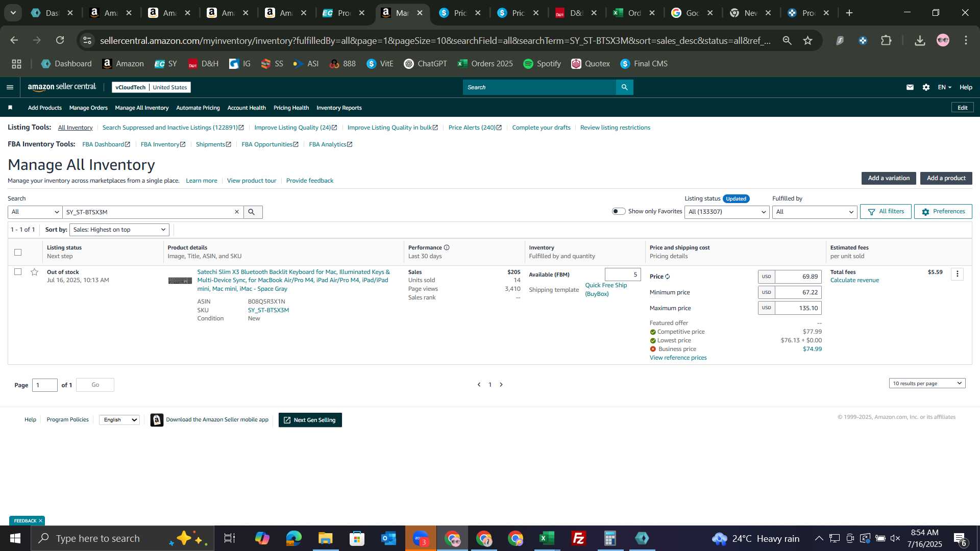Viewport: 980px width, 551px height.
Task: Open Add Products in nav bar
Action: 45,108
